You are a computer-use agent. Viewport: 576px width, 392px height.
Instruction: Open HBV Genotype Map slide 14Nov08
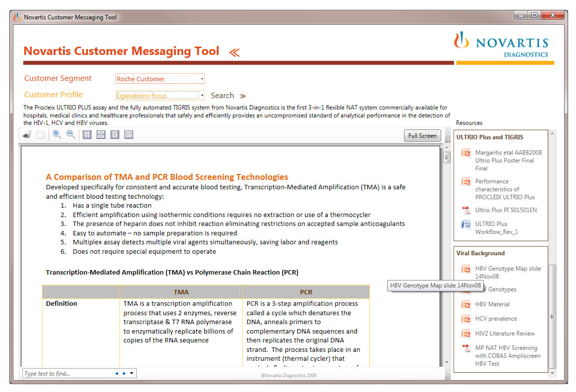(508, 272)
